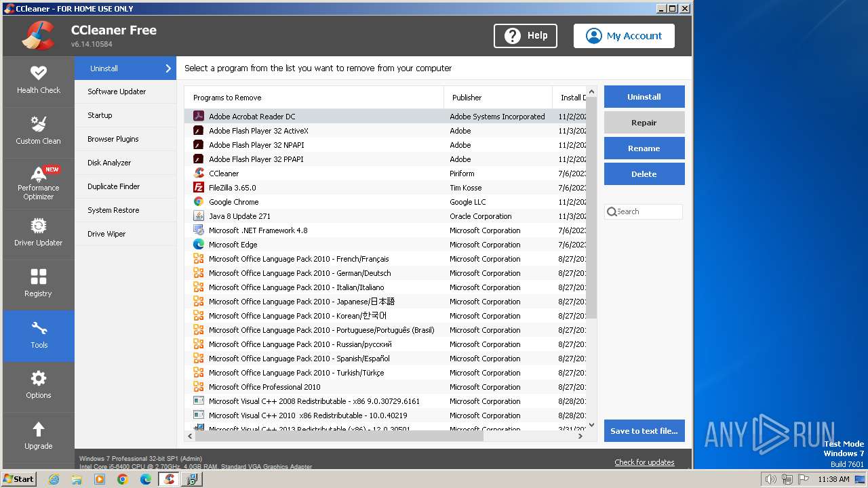Click the Java 8 Update 271 icon
This screenshot has width=868, height=488.
199,216
